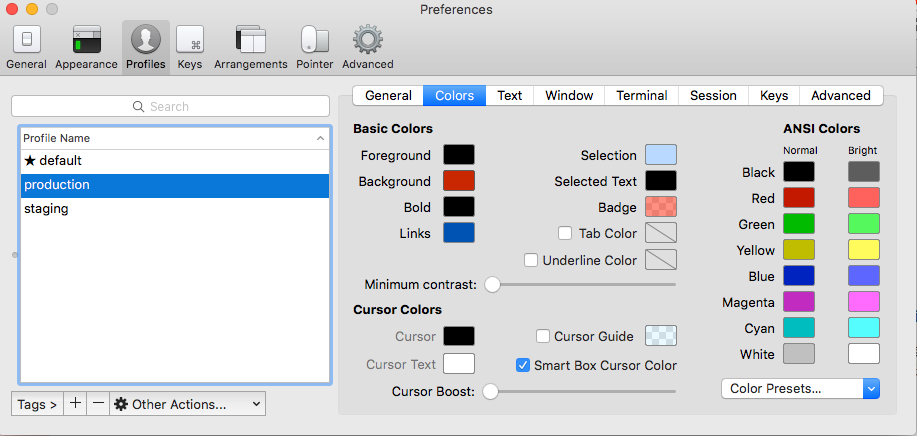Open the Terminal tab
Image resolution: width=917 pixels, height=436 pixels.
(x=642, y=95)
